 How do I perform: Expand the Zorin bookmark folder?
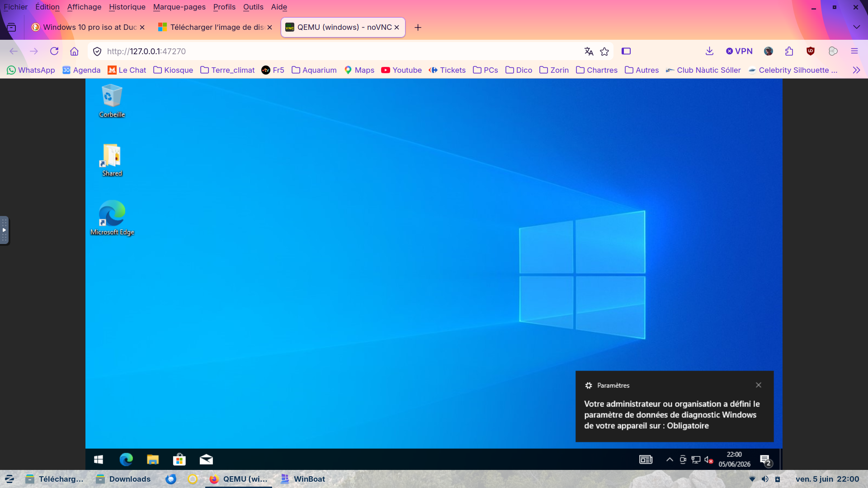coord(554,70)
